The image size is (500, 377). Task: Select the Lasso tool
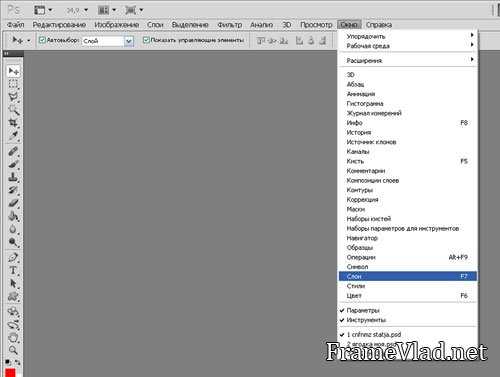click(x=13, y=97)
